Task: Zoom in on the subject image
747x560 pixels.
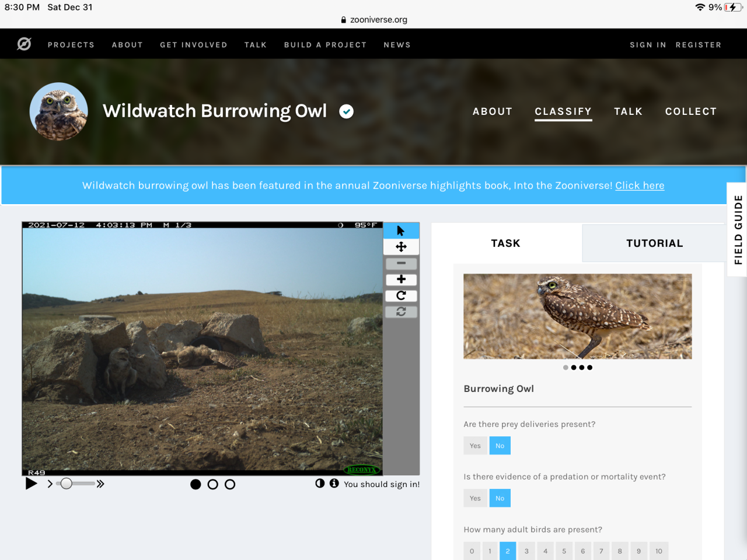Action: pyautogui.click(x=401, y=279)
